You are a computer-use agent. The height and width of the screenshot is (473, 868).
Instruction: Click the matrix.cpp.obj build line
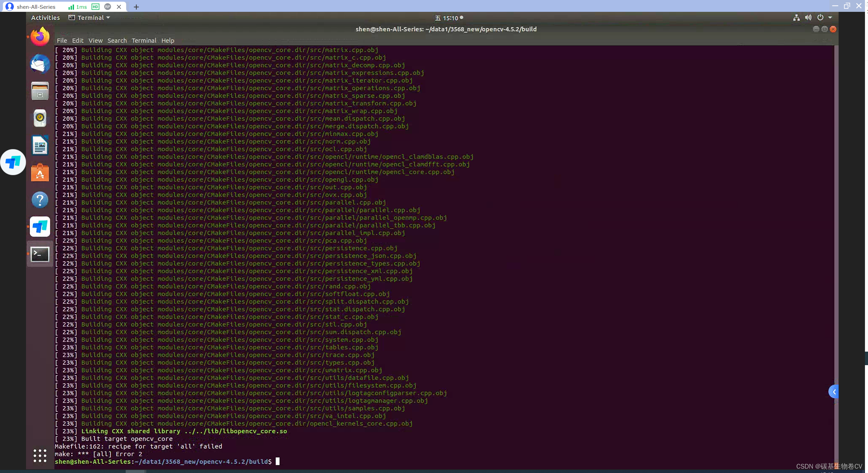click(217, 50)
